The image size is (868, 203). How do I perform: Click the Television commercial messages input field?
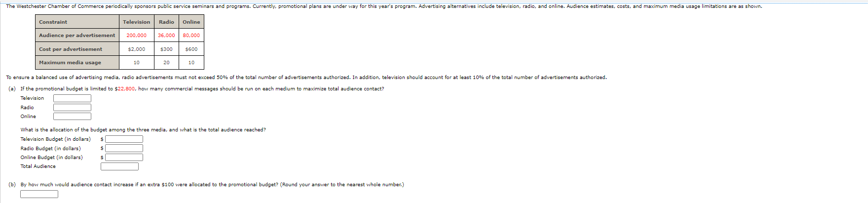(x=72, y=98)
